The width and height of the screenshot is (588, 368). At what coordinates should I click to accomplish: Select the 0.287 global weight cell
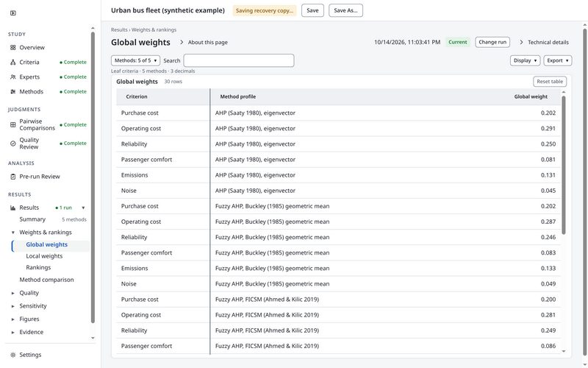[x=548, y=222]
